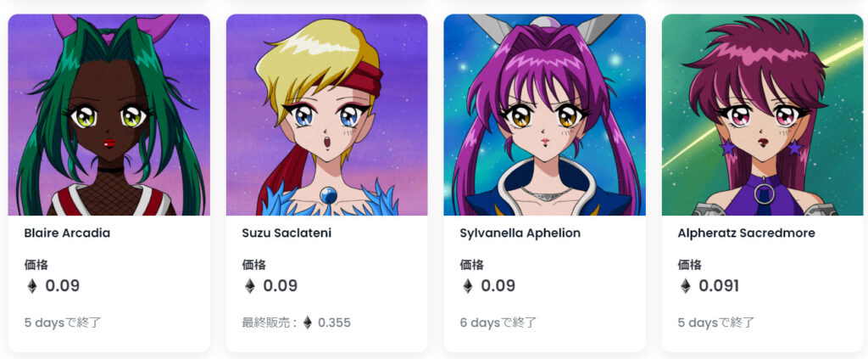Viewport: 868px width, 359px height.
Task: Click the 価格 label on Suzu Saclateni card
Action: [x=254, y=265]
